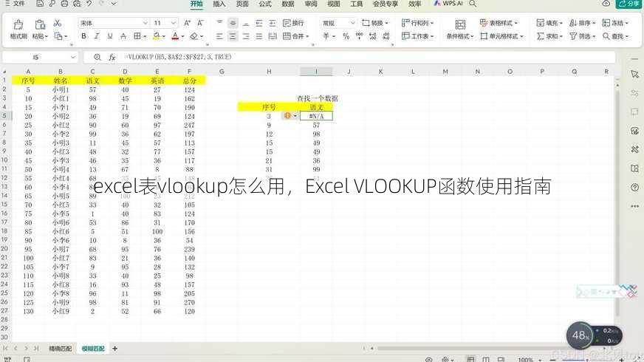Click the three-dots more icon in sidebar
Screen dimensions: 644x362
634,206
